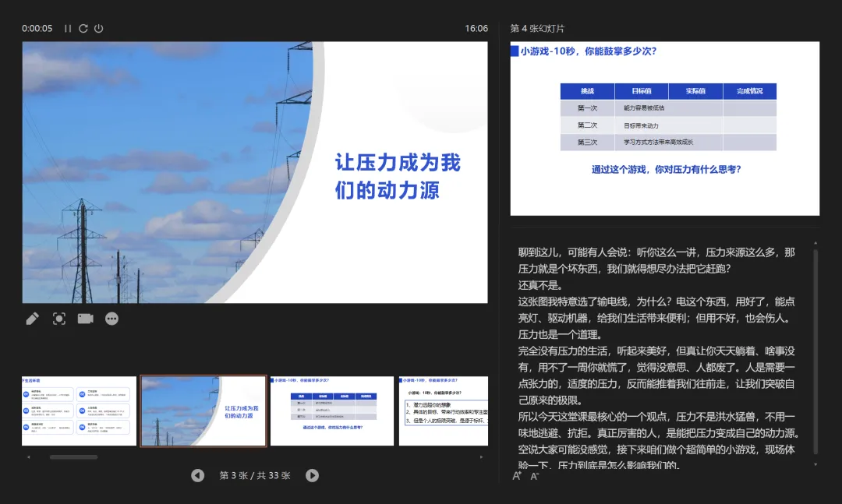
Task: Toggle the camera video icon
Action: (86, 319)
